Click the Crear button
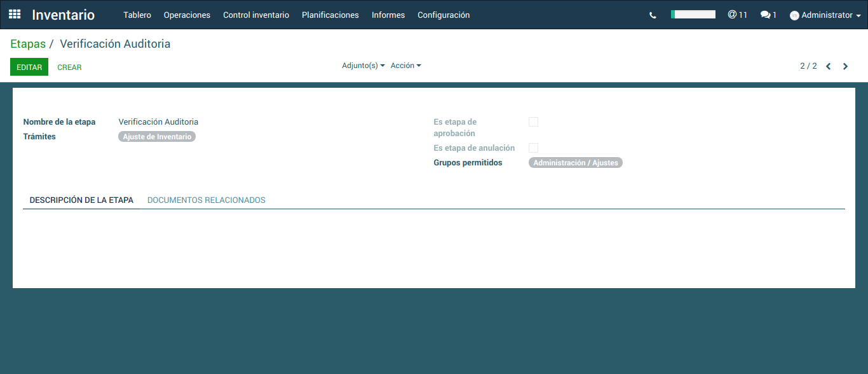Screen dimensions: 868x374 (69, 67)
